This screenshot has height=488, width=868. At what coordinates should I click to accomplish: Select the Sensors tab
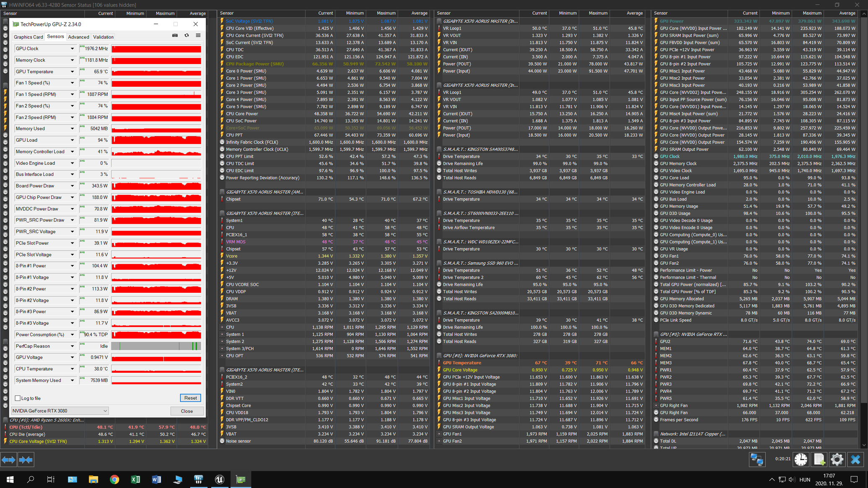pos(55,36)
